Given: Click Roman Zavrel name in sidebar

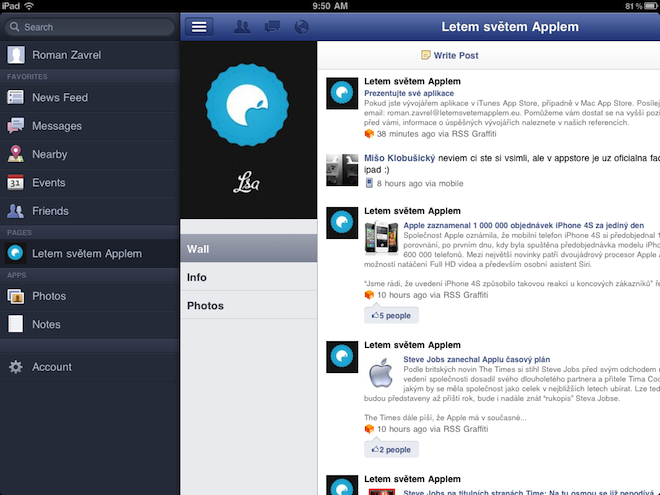Looking at the screenshot, I should [x=67, y=55].
